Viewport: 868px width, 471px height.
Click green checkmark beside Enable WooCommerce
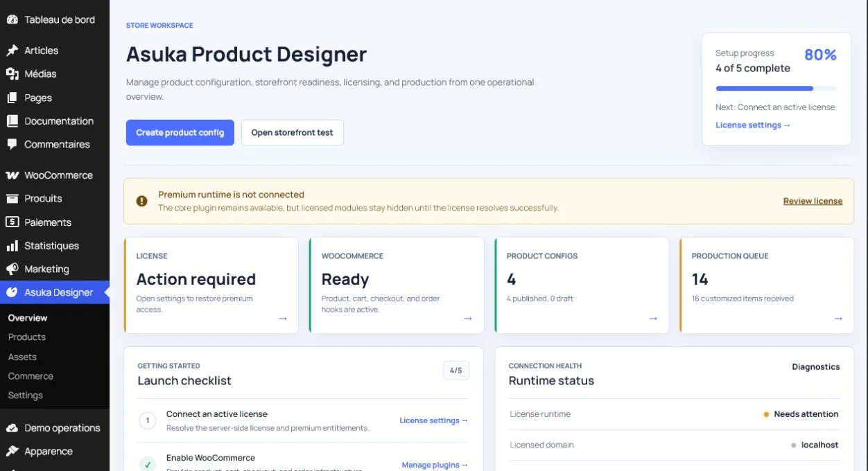click(x=148, y=464)
